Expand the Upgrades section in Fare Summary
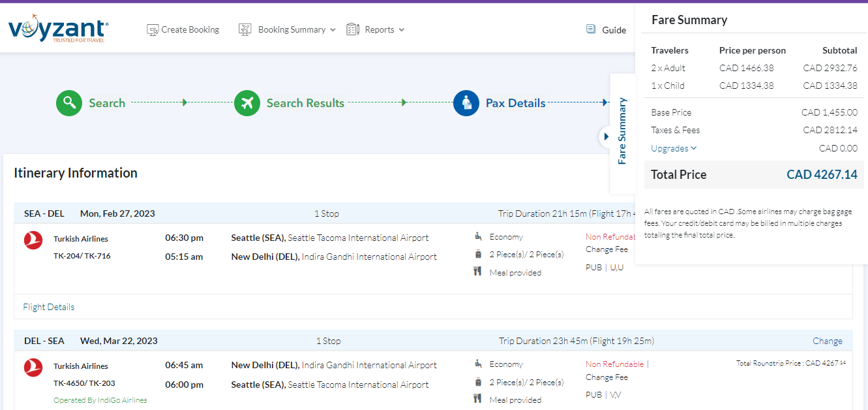This screenshot has height=410, width=868. click(x=674, y=148)
